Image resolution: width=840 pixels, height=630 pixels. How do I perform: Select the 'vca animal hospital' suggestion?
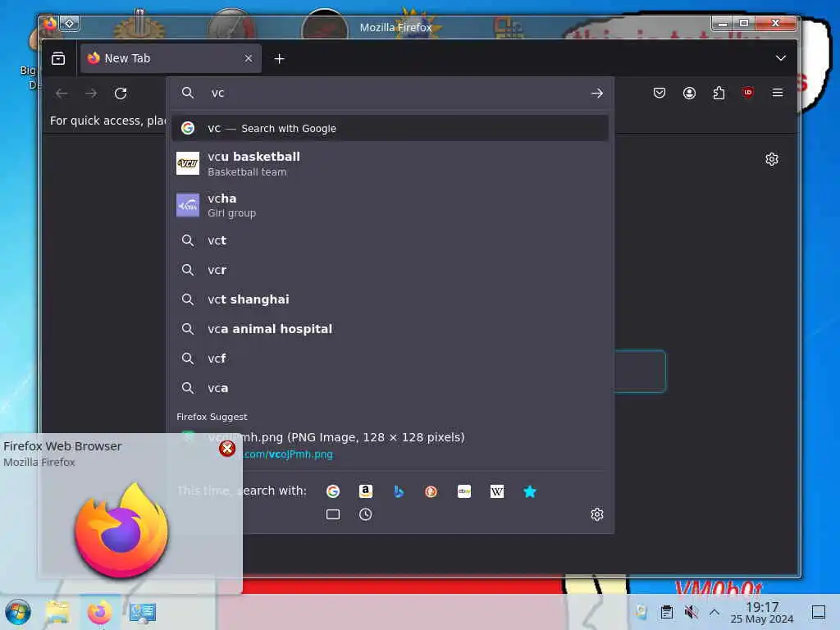pyautogui.click(x=390, y=329)
